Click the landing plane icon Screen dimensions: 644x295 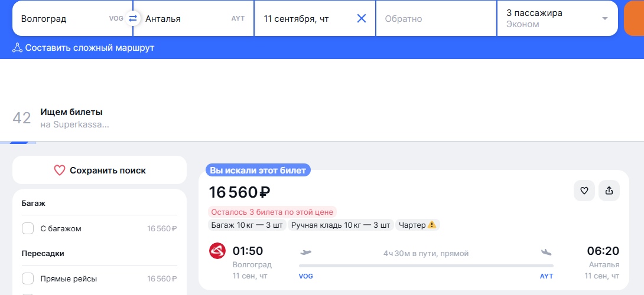[547, 253]
